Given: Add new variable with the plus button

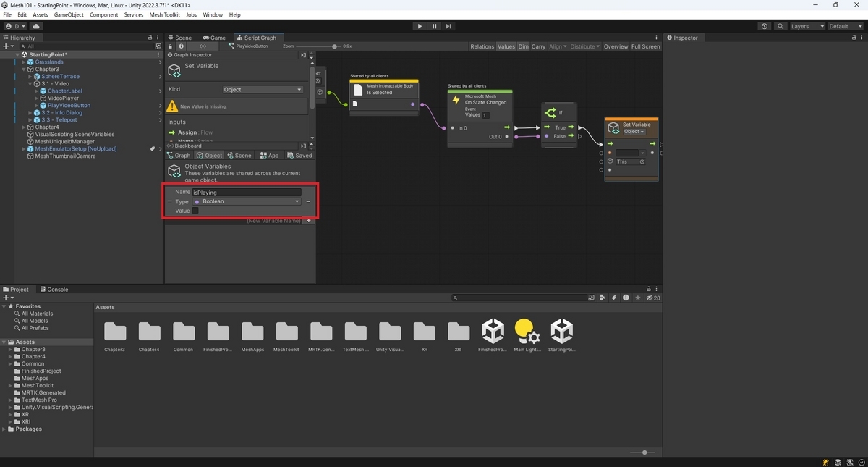Looking at the screenshot, I should [x=309, y=220].
